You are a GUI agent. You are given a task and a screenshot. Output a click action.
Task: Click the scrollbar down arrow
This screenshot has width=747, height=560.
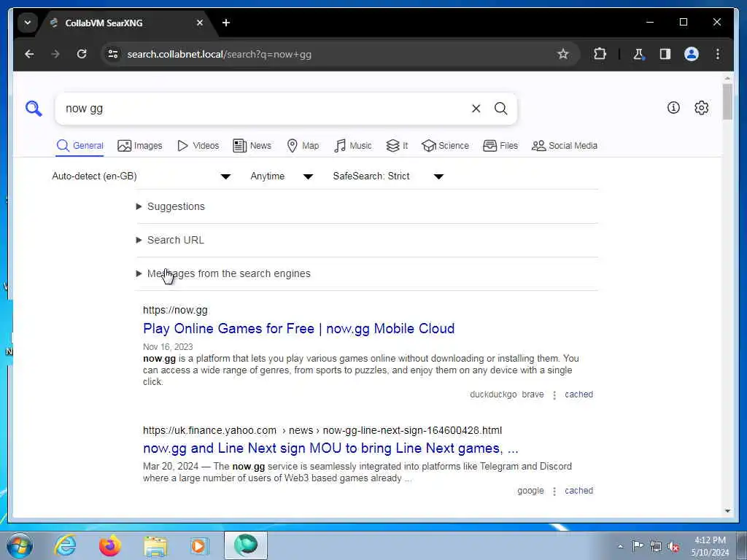tap(727, 511)
